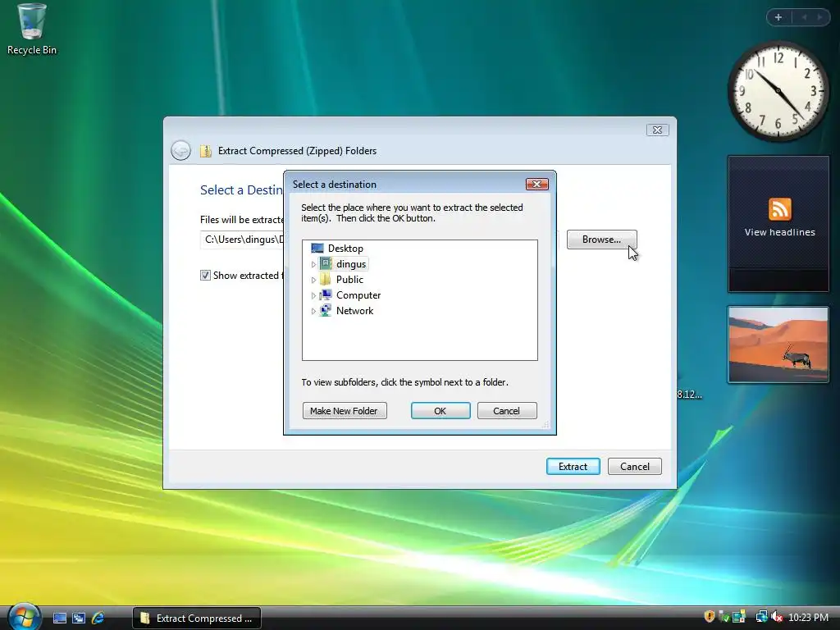Image resolution: width=840 pixels, height=630 pixels.
Task: Select the Public folder in tree
Action: (349, 279)
